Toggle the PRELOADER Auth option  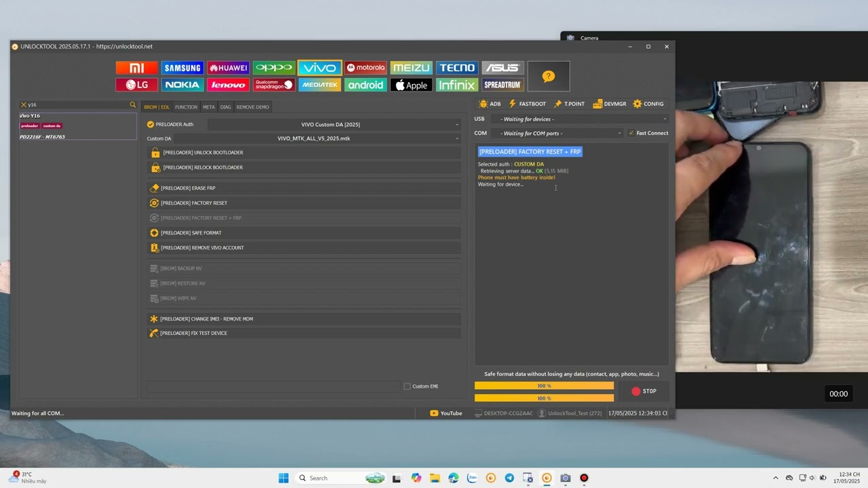[151, 124]
